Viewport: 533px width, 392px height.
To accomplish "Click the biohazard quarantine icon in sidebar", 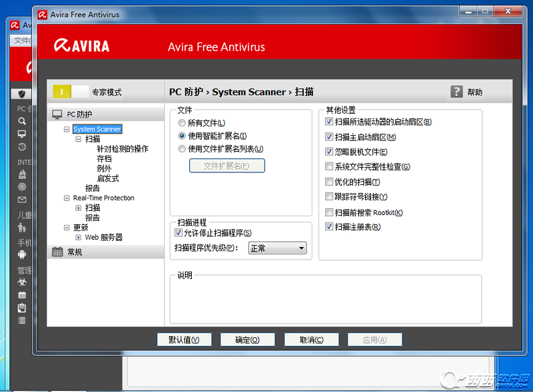I will point(22,282).
